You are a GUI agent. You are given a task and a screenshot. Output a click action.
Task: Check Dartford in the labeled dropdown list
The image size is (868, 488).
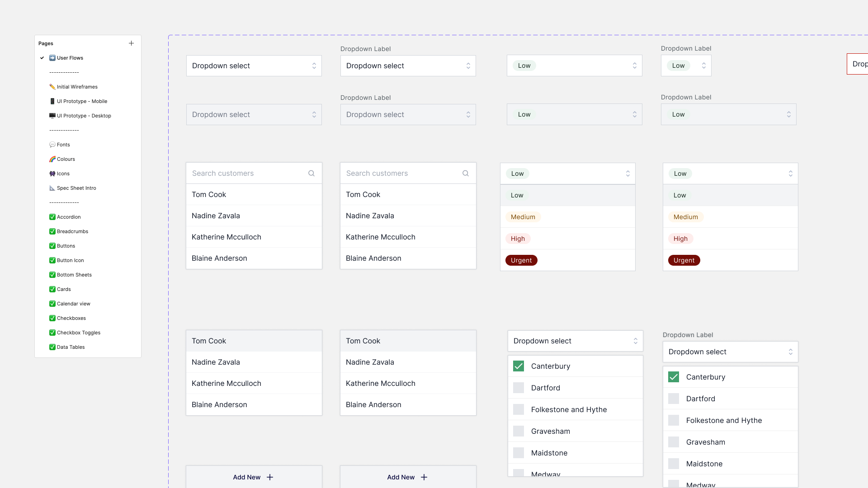[674, 399]
